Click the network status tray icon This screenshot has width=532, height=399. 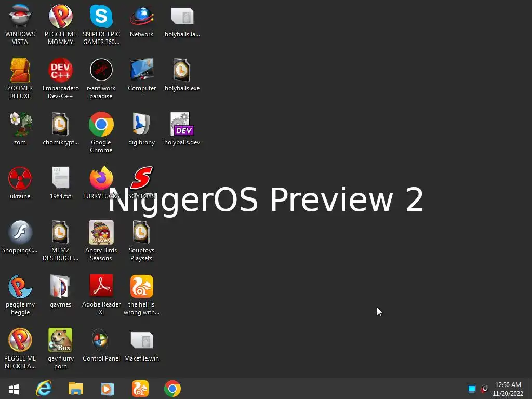[472, 389]
